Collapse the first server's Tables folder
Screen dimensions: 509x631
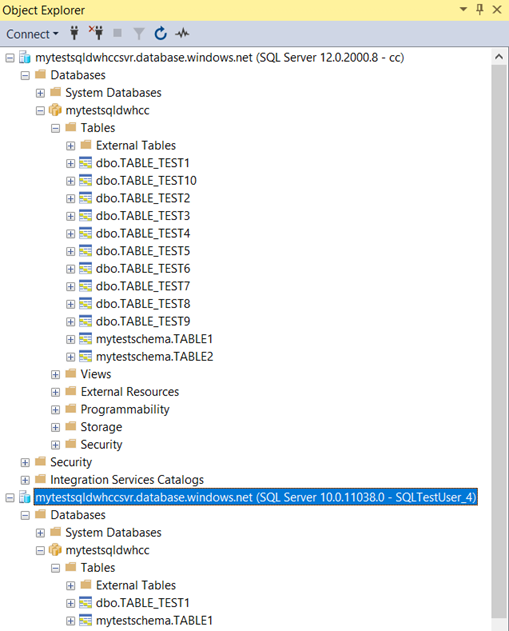coord(55,128)
